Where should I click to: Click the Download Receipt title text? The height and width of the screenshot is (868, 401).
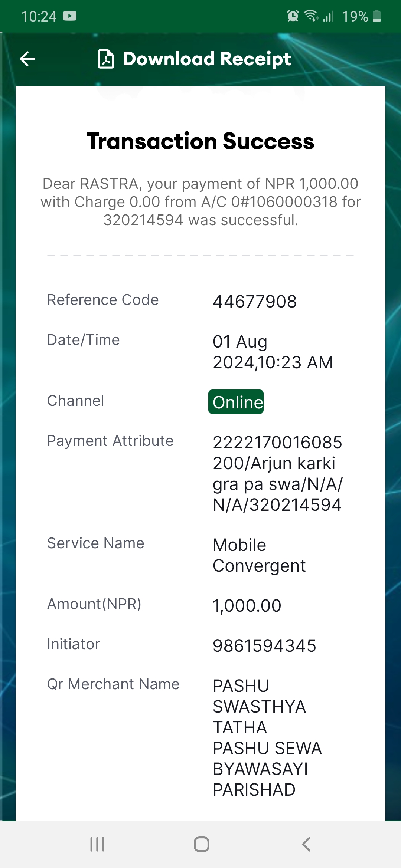pos(207,59)
